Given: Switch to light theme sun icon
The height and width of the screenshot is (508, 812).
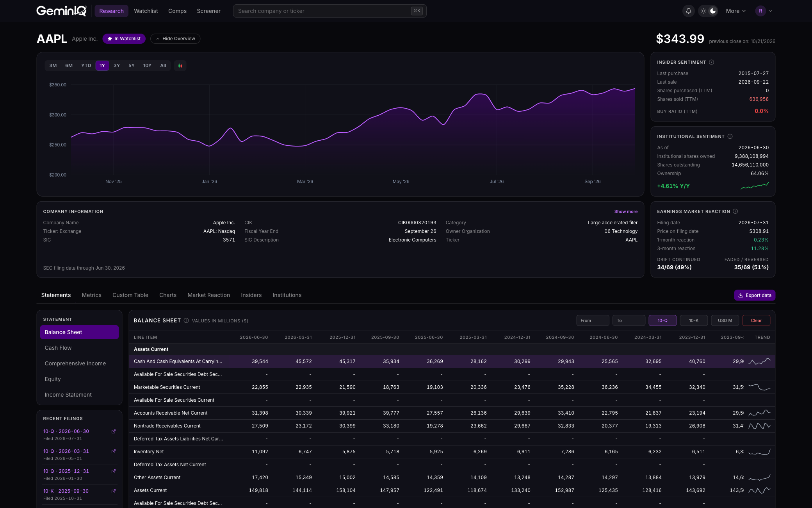Looking at the screenshot, I should tap(703, 11).
